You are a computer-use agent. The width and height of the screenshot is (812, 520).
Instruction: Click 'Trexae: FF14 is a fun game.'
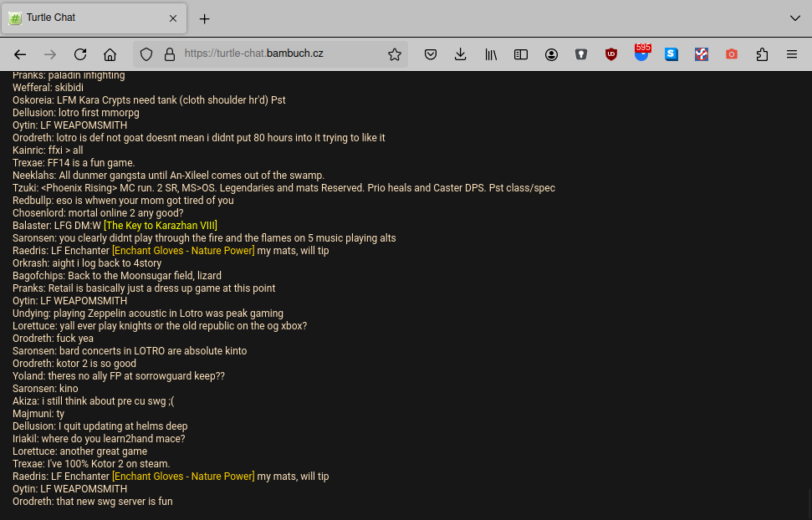pyautogui.click(x=74, y=163)
